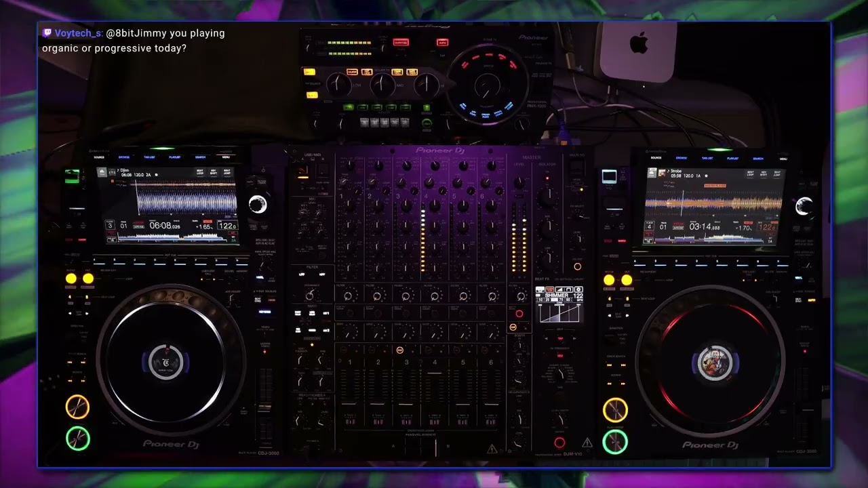
Task: Click the green Play/Pause button on left CDJ
Action: 77,439
